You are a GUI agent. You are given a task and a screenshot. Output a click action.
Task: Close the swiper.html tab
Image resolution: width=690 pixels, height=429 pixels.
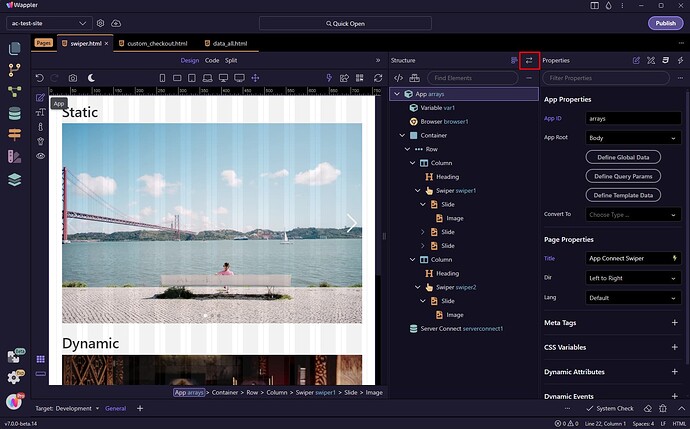106,44
